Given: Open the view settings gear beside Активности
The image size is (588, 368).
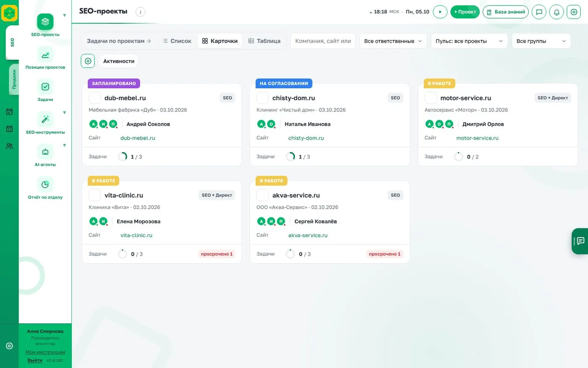Looking at the screenshot, I should tap(88, 61).
